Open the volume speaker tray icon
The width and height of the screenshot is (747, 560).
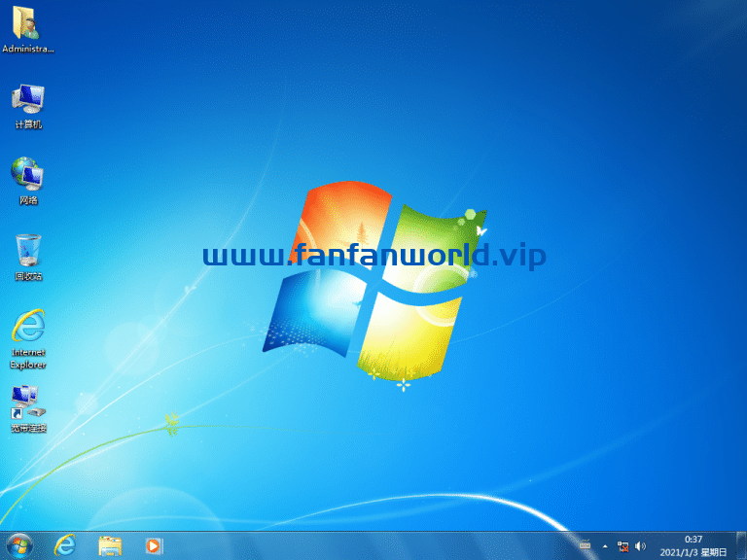640,546
